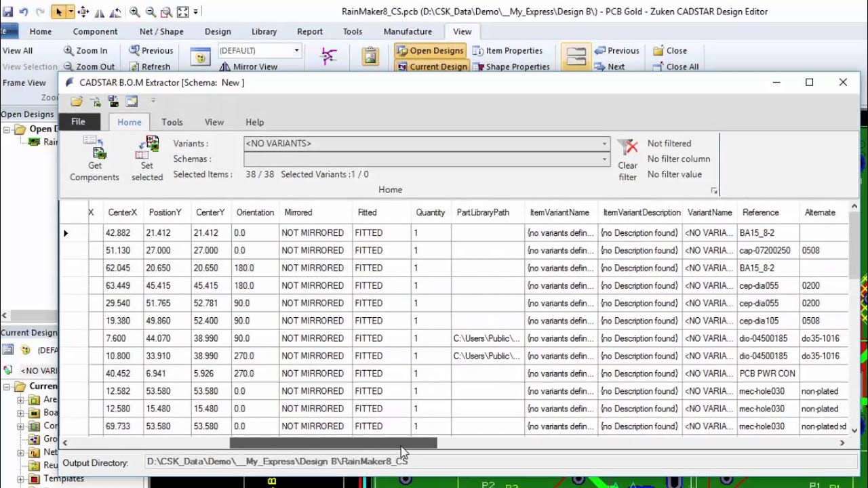Click the horizontal scrollbar thumb in the table
This screenshot has width=868, height=488.
point(333,443)
